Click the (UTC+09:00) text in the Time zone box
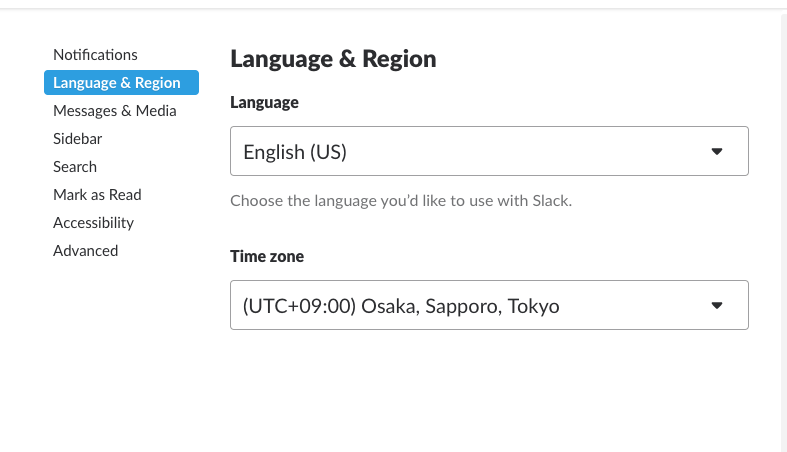The height and width of the screenshot is (452, 787). coord(300,306)
